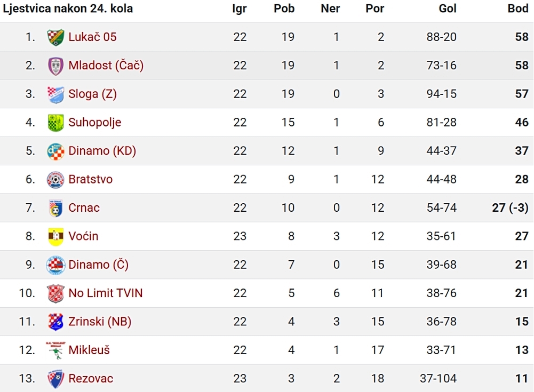
Task: Click the Rezovac club crest
Action: (x=55, y=379)
